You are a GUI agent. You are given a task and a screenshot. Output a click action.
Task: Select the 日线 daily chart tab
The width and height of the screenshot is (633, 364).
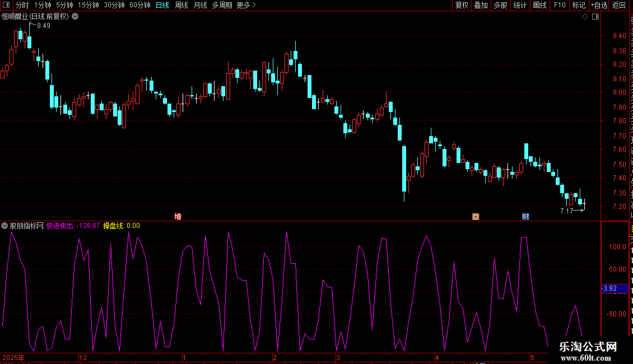tap(162, 5)
